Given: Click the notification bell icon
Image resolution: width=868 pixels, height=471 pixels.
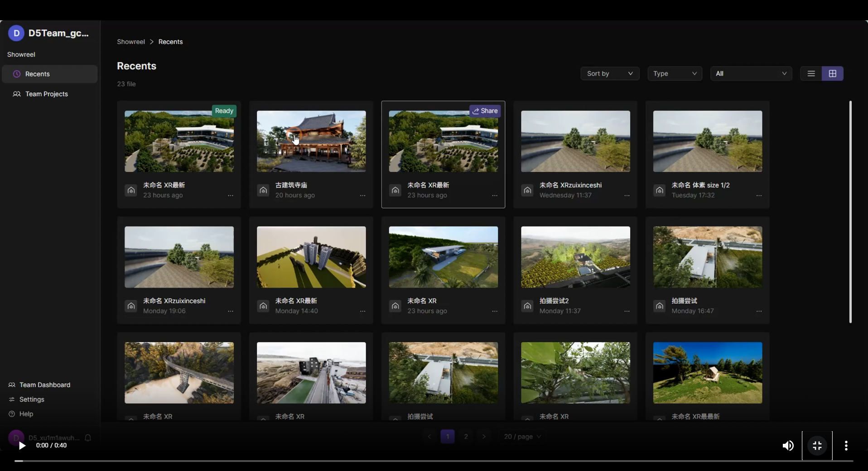Looking at the screenshot, I should tap(88, 438).
